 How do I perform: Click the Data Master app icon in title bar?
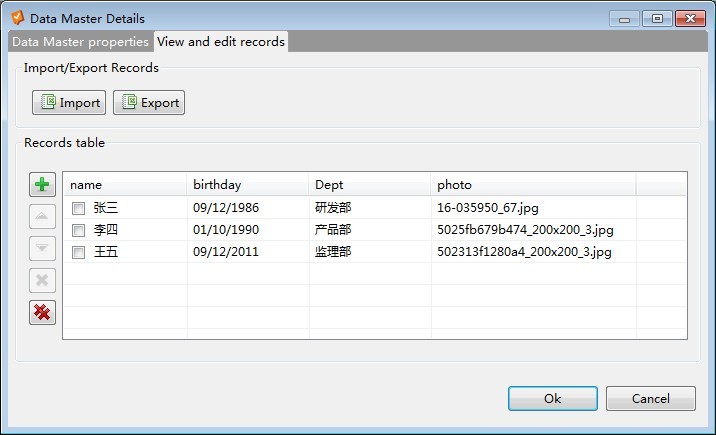[x=17, y=18]
